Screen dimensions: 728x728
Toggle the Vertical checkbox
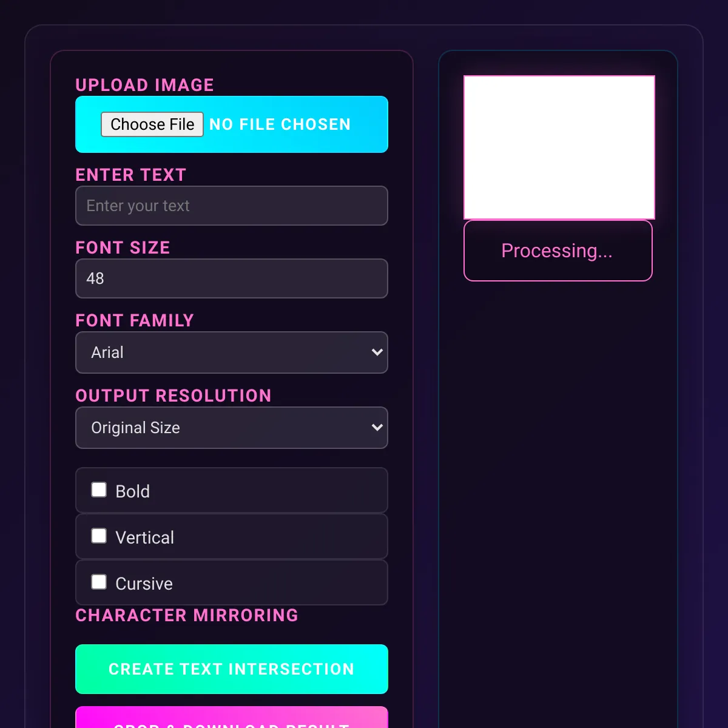coord(99,536)
